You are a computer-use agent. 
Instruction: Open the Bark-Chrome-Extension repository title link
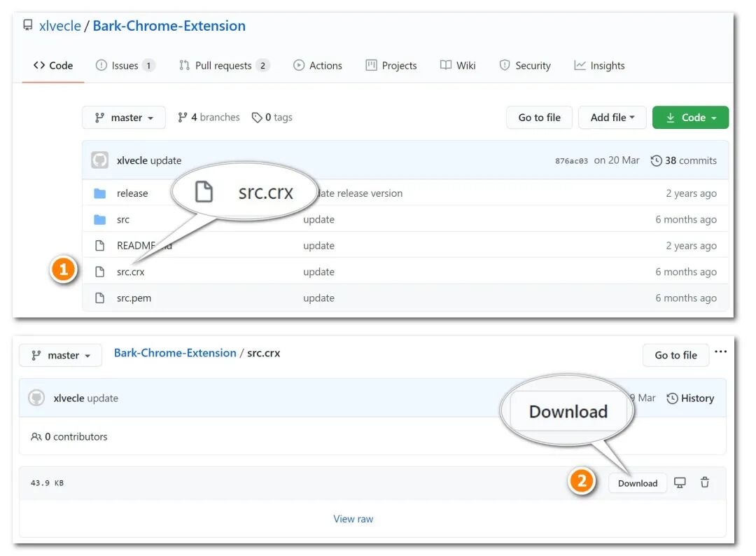tap(169, 25)
